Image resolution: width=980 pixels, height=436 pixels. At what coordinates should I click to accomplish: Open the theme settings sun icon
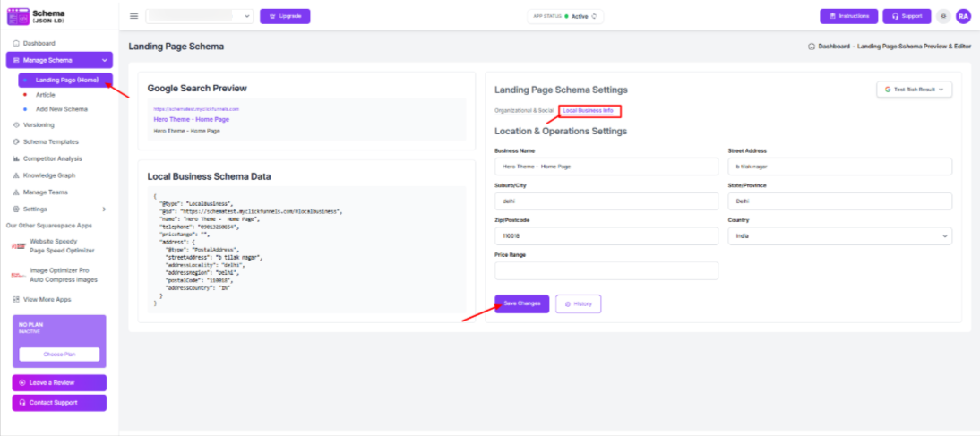click(943, 16)
